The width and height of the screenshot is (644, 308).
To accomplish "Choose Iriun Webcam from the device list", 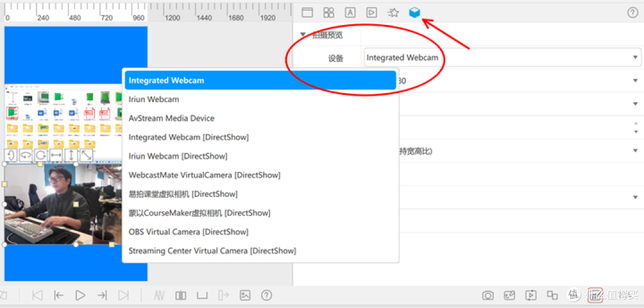I will 261,100.
